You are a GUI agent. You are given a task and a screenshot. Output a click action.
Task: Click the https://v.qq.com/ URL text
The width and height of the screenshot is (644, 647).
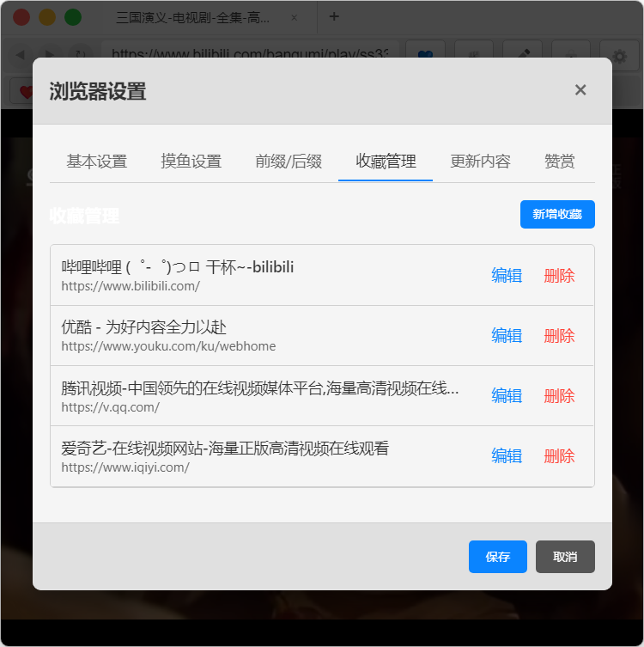tap(111, 407)
